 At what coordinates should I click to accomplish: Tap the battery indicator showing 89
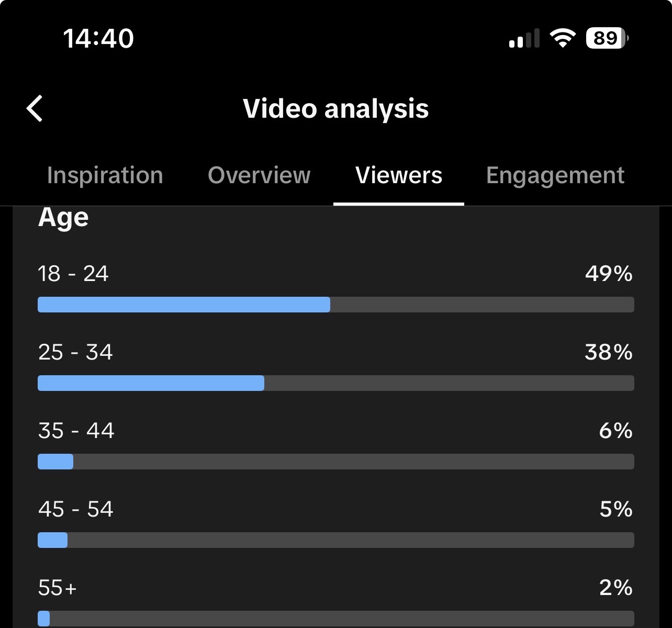(x=607, y=38)
